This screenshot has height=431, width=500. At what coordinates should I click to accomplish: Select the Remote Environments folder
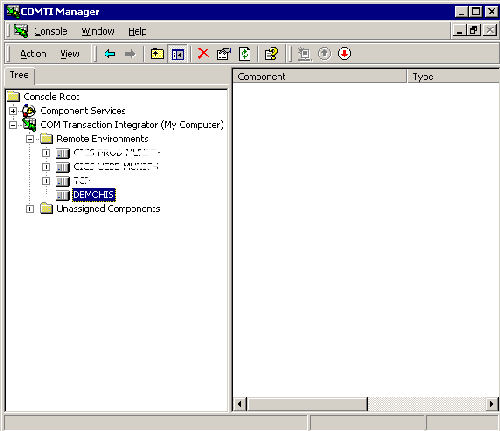[102, 139]
